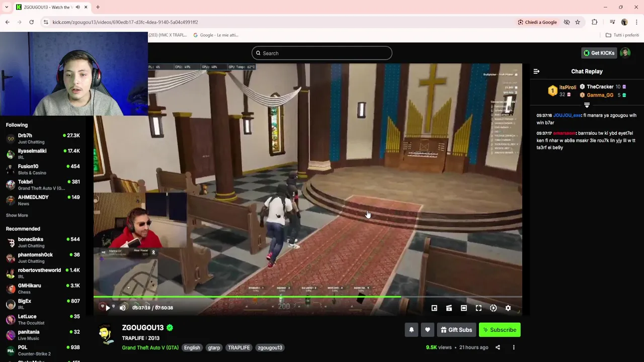644x362 pixels.
Task: Enter fullscreen mode in video player
Action: tap(478, 308)
